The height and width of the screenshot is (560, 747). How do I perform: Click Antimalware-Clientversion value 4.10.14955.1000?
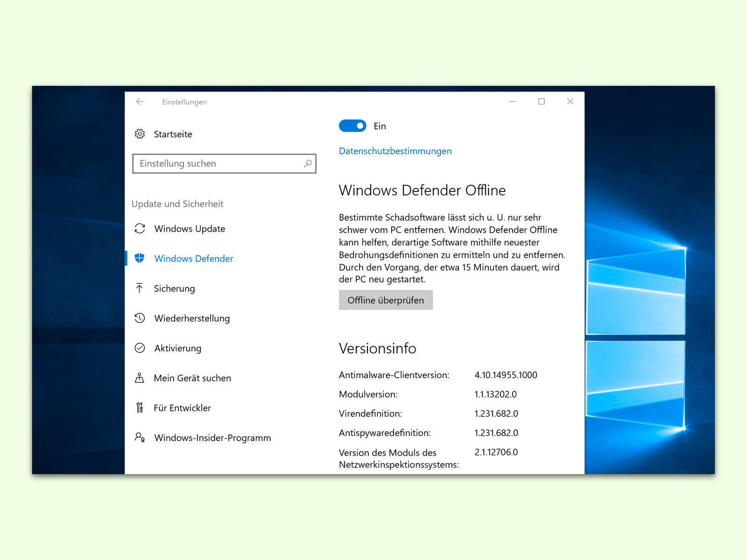pyautogui.click(x=506, y=375)
